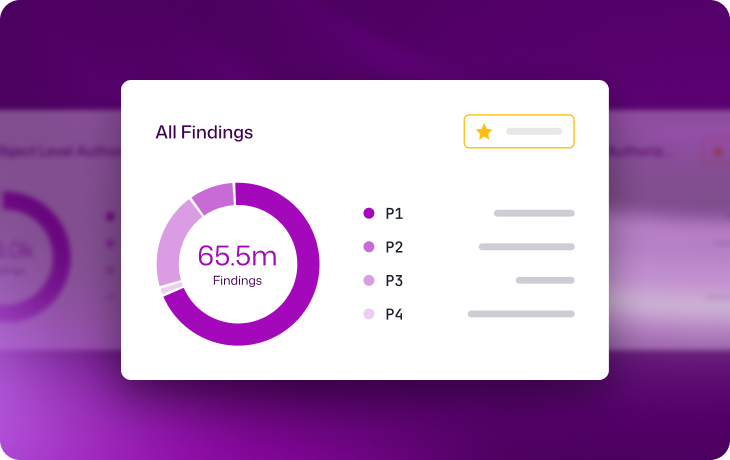Click the gray value bar for P2
The height and width of the screenshot is (460, 730).
[526, 247]
